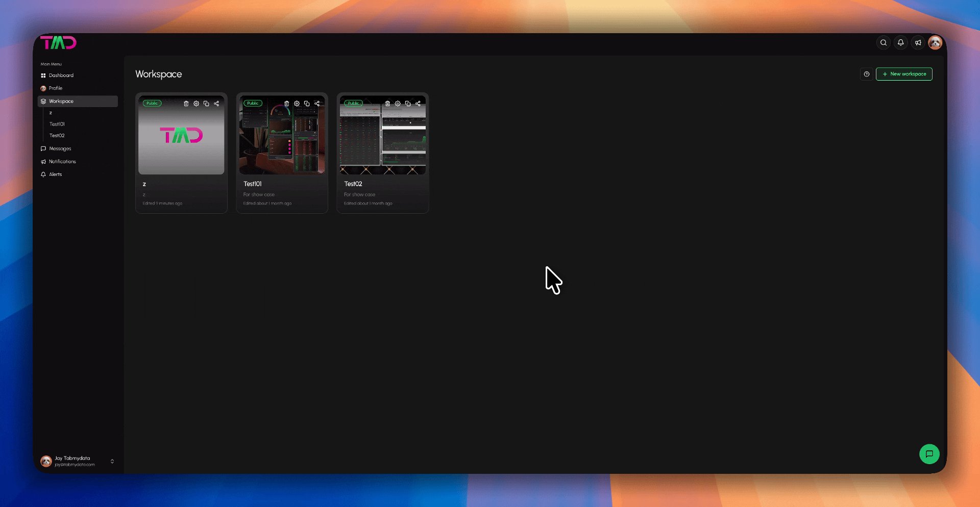Open settings gear on Test101 card
980x507 pixels.
pos(297,104)
